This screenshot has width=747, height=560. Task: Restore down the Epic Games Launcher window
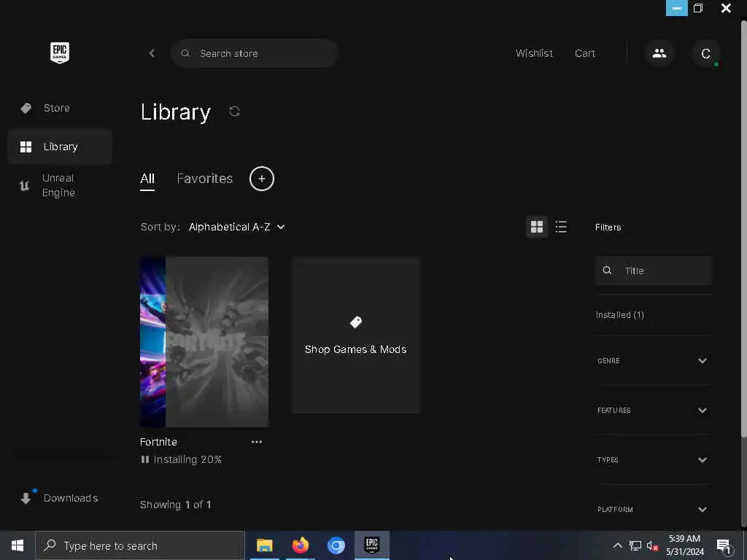[x=698, y=8]
